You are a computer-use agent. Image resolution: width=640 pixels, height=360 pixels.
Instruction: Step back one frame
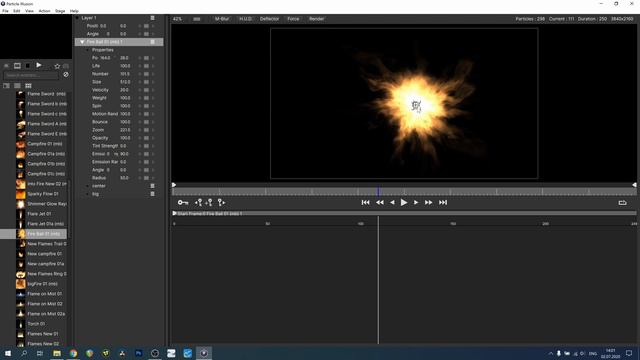[392, 202]
